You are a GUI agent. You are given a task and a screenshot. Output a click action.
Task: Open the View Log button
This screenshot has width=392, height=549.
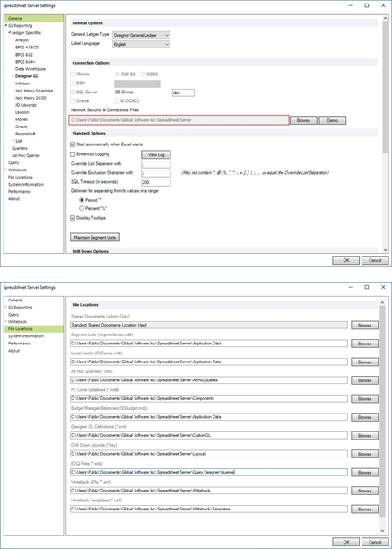click(x=156, y=154)
